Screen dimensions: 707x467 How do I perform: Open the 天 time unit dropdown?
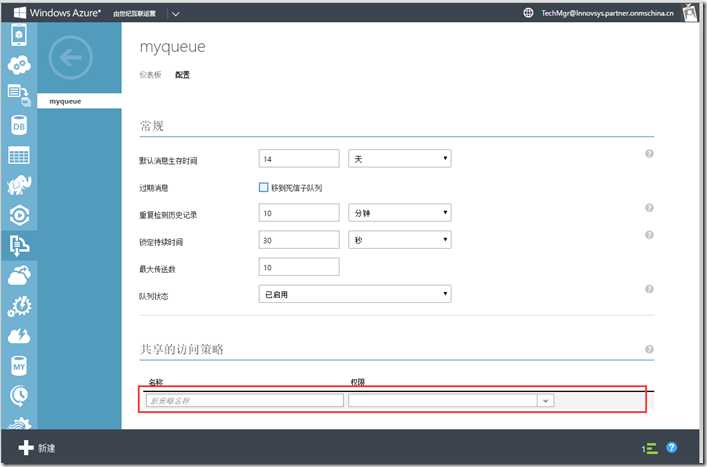click(x=399, y=159)
